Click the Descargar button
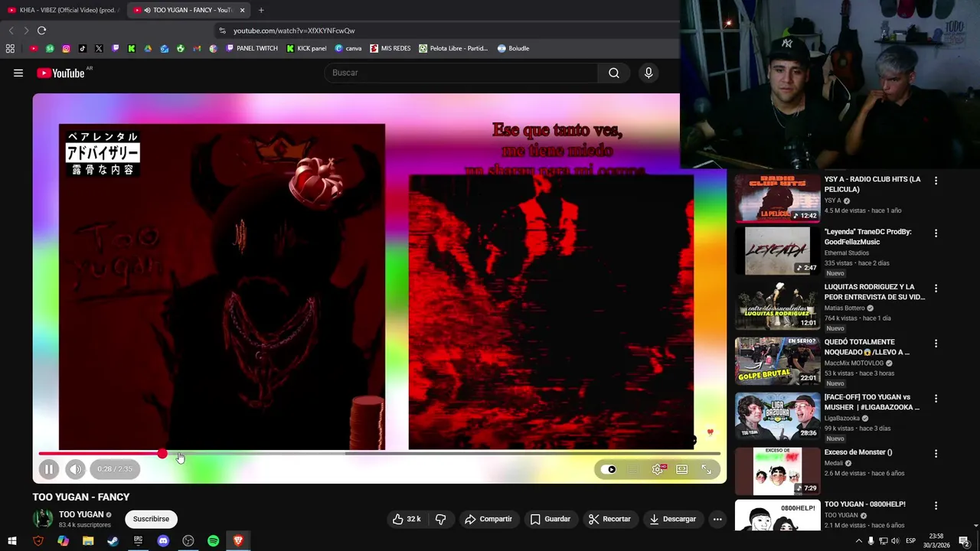This screenshot has width=980, height=551. click(x=672, y=519)
